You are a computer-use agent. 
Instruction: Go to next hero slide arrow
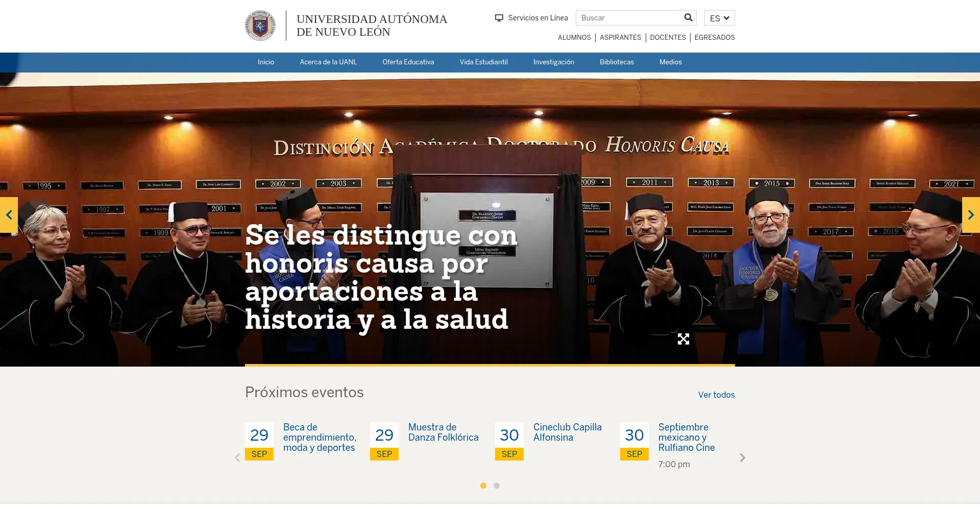click(971, 215)
